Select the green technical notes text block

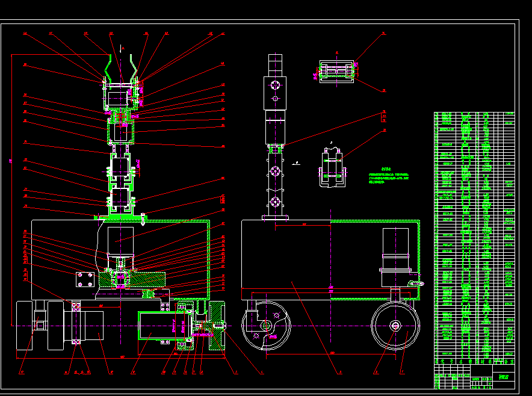pyautogui.click(x=389, y=175)
